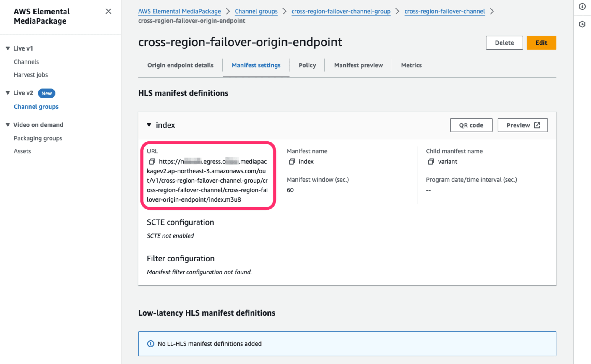Viewport: 591px width, 364px height.
Task: Switch to the Policy tab
Action: click(307, 65)
